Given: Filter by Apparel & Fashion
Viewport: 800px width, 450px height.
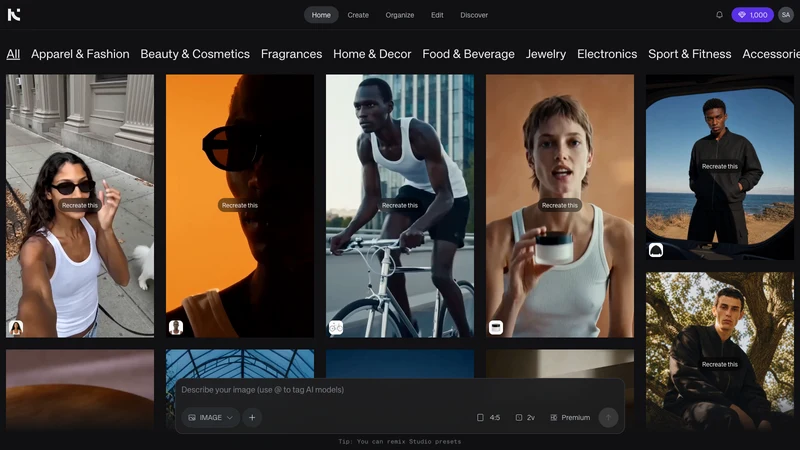Looking at the screenshot, I should coord(80,54).
